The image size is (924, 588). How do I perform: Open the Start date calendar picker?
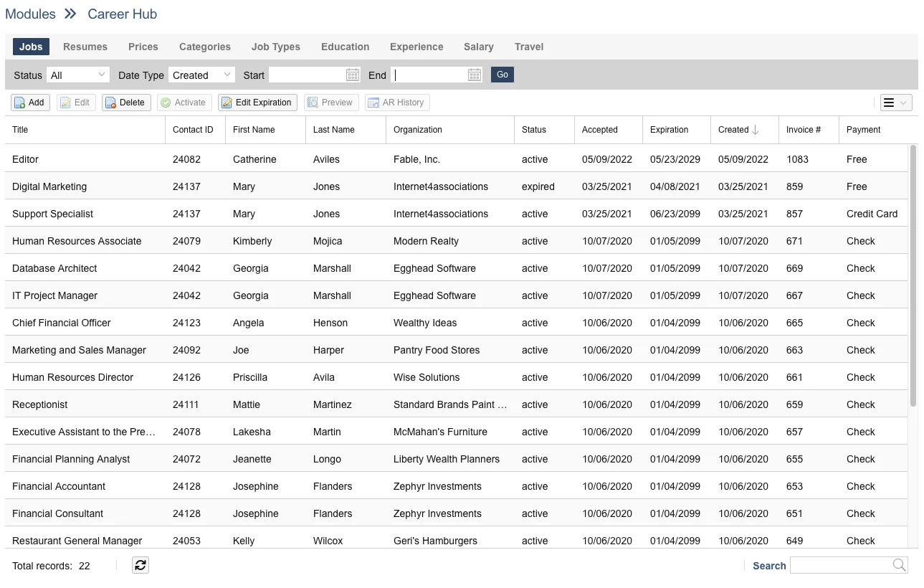coord(353,75)
